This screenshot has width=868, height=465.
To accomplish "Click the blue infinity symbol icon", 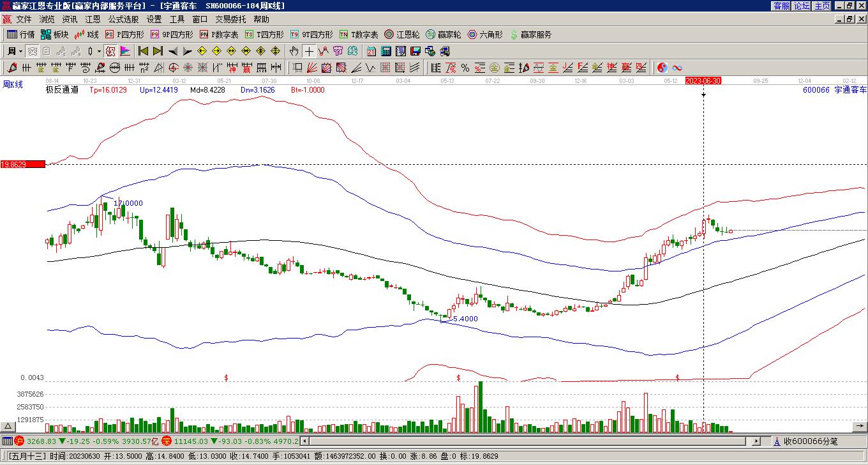I will click(677, 68).
